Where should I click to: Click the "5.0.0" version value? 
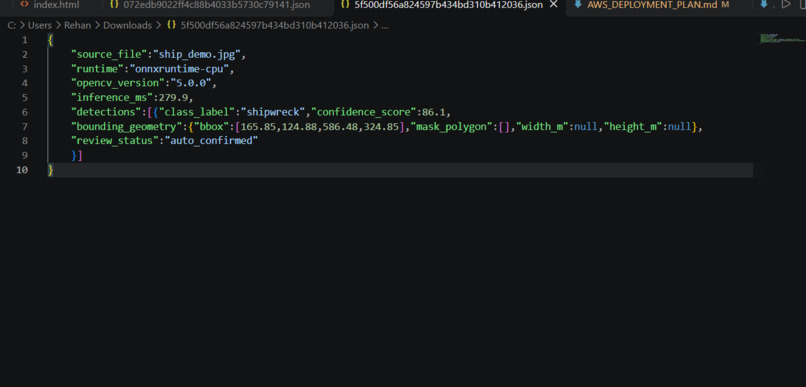point(191,83)
